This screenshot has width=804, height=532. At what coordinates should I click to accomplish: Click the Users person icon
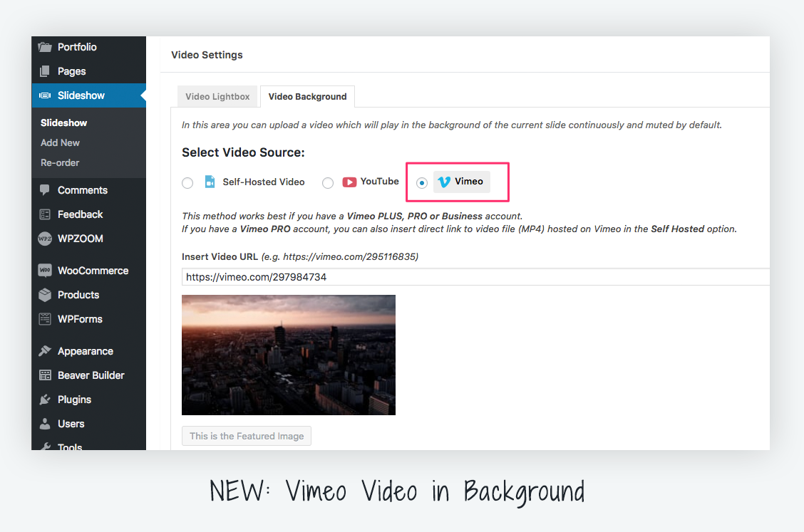pyautogui.click(x=45, y=424)
